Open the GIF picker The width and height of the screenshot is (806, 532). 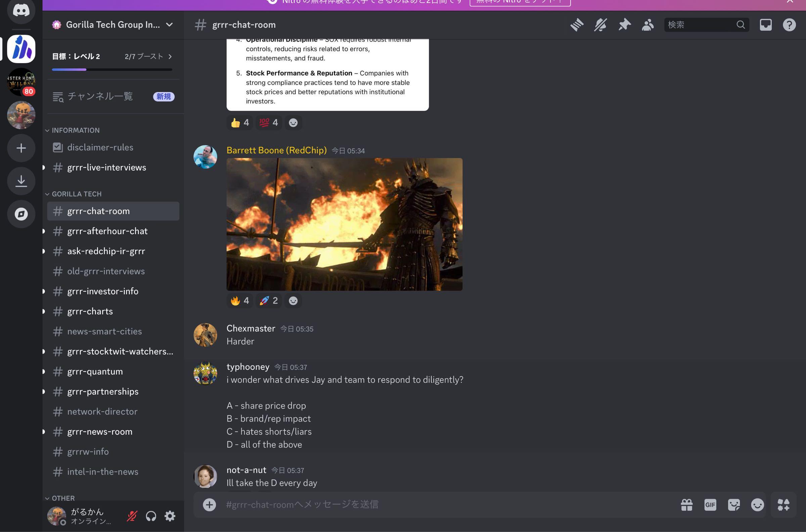[710, 504]
